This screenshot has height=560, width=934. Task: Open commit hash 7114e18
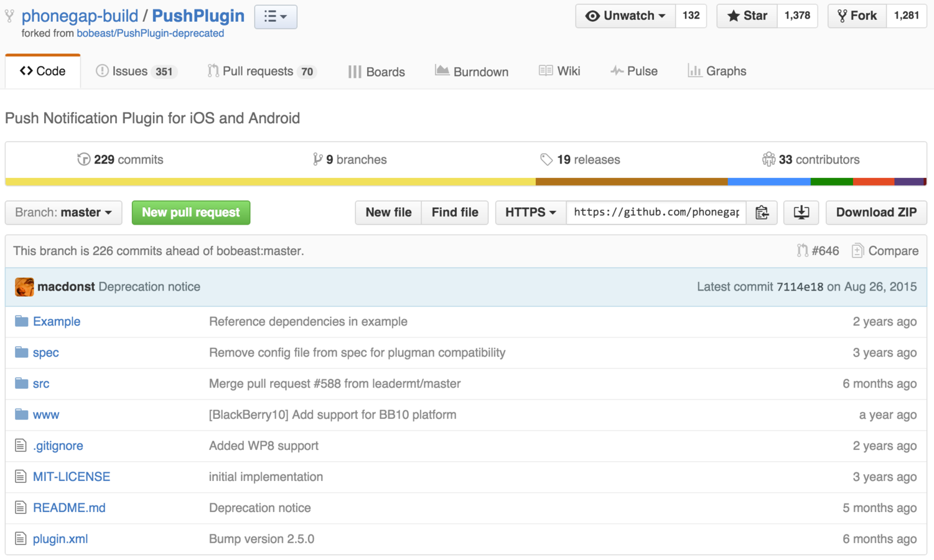800,287
